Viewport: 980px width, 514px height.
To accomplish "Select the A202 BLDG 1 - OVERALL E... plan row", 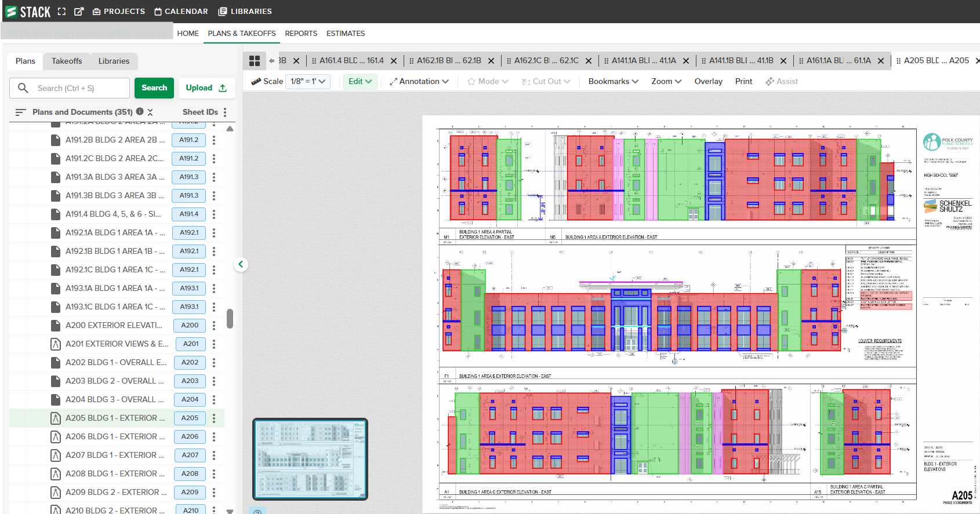I will tap(117, 363).
